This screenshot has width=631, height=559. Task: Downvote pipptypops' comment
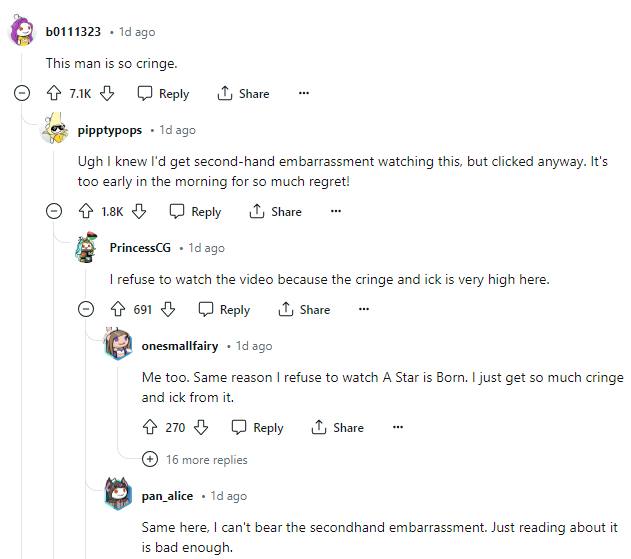tap(139, 211)
